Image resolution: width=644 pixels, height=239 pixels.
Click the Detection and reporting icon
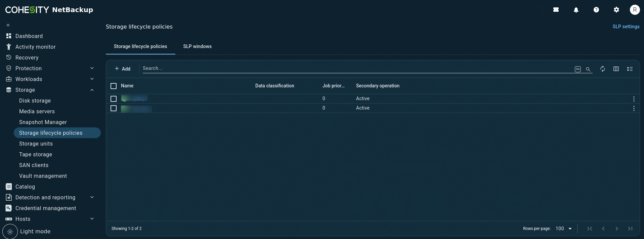pyautogui.click(x=9, y=197)
